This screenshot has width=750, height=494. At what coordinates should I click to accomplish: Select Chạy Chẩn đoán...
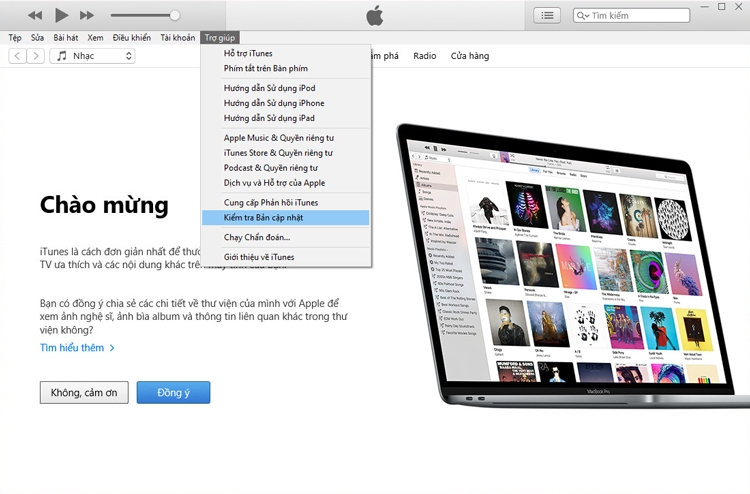click(x=286, y=237)
